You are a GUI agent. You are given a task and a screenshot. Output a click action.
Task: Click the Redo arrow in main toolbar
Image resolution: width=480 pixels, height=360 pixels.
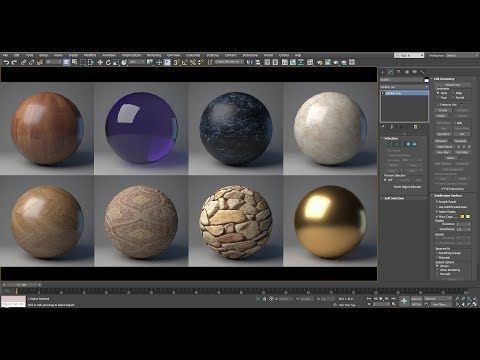[x=14, y=62]
